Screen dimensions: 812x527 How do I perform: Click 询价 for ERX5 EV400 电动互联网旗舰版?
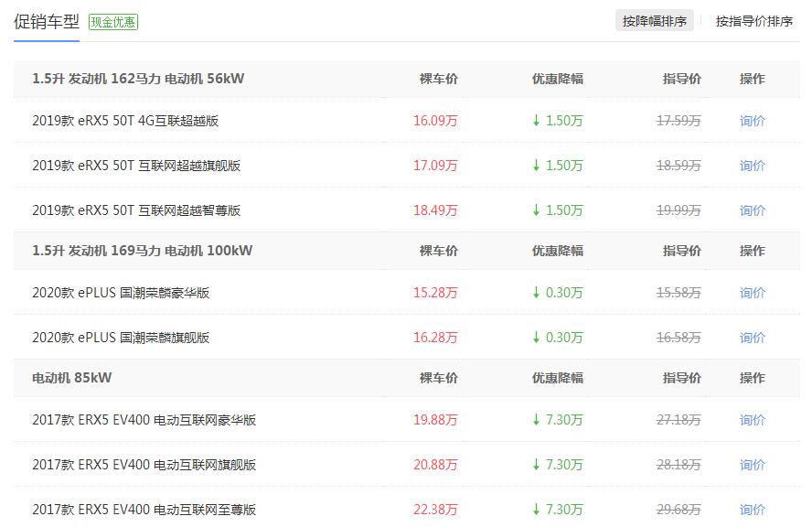(752, 465)
